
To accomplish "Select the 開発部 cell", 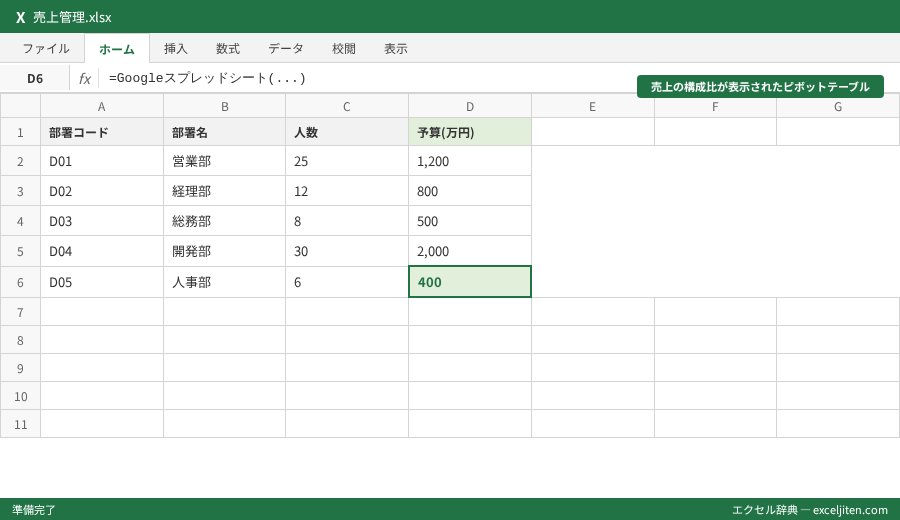I will tap(224, 251).
